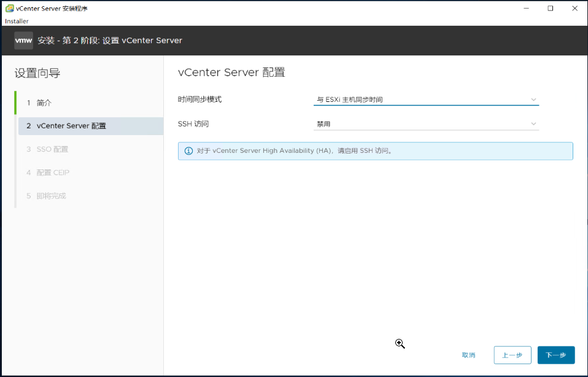Click chevron arrow of SSH access dropdown
This screenshot has width=588, height=377.
(x=533, y=124)
